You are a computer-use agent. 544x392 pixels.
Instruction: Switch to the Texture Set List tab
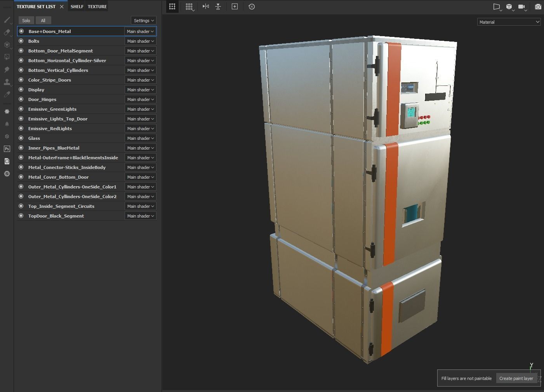click(36, 7)
